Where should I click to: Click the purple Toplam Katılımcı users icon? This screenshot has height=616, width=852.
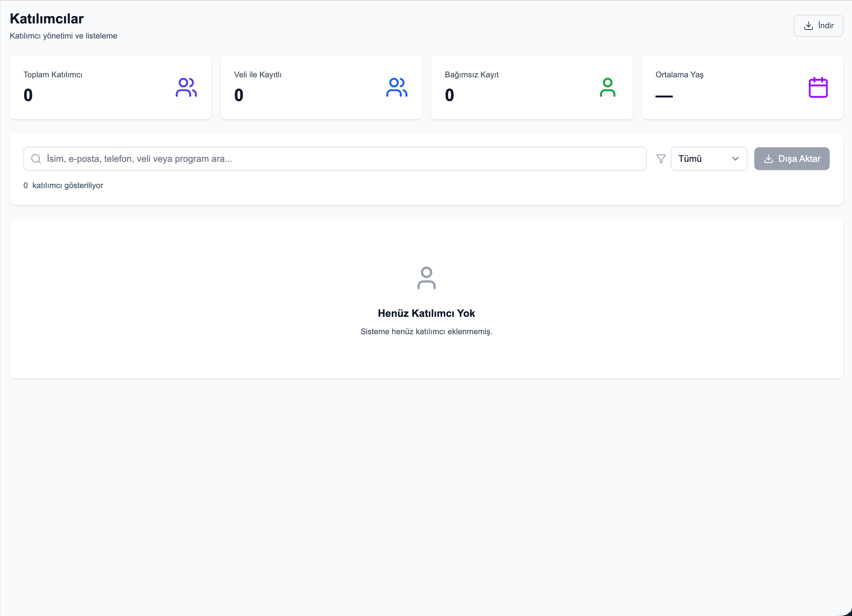(186, 87)
